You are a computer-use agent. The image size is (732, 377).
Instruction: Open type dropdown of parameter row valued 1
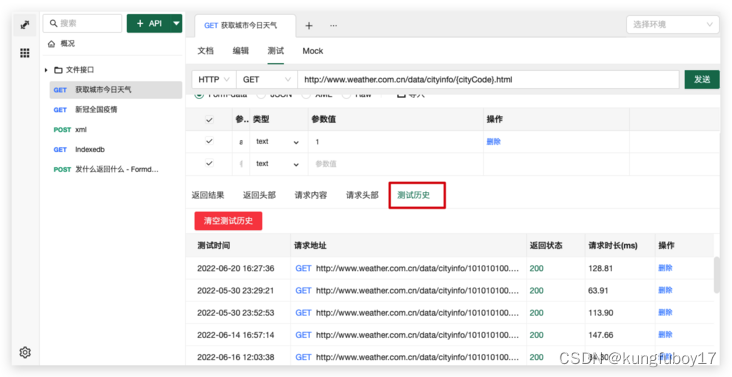pos(277,142)
